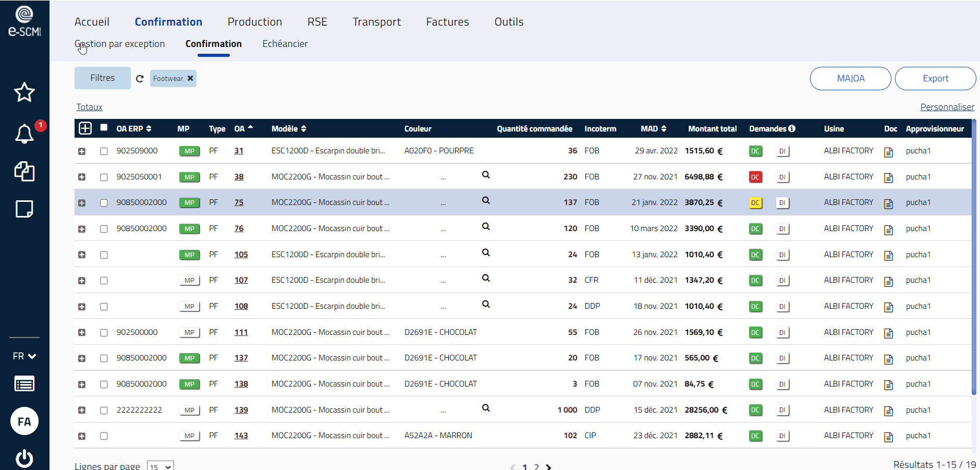Select the checkbox on the OA 139 row
This screenshot has height=470, width=980.
click(x=104, y=410)
